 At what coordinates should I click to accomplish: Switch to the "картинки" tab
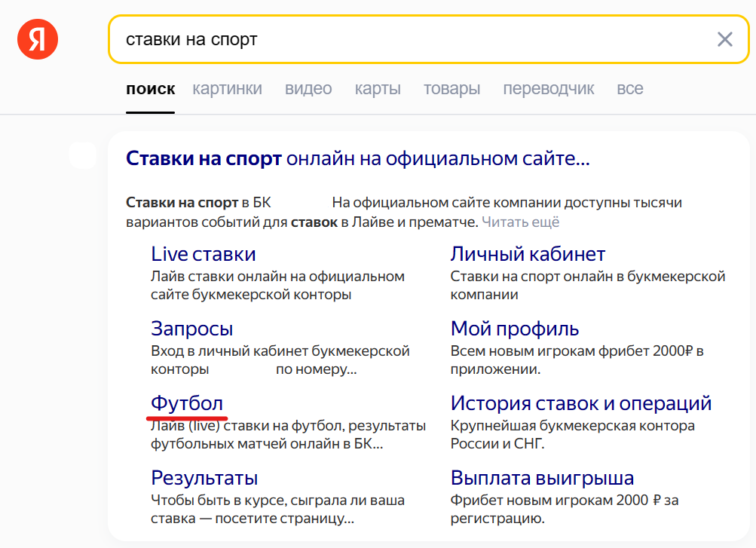tap(227, 89)
